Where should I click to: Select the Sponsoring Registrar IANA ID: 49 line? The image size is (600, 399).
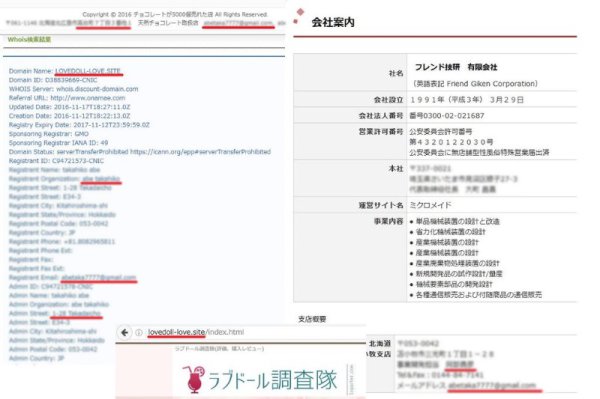[58, 143]
